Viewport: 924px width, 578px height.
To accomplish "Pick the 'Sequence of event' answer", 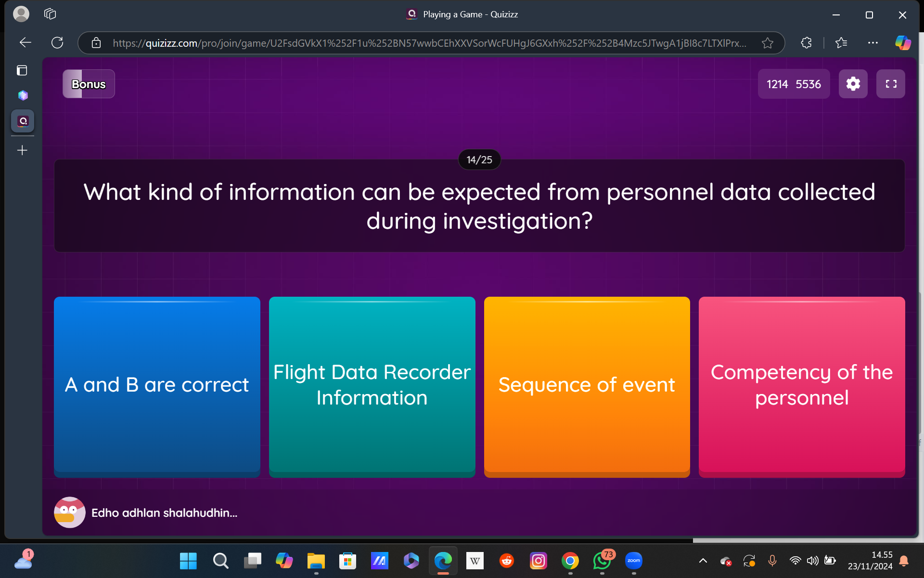I will coord(587,387).
